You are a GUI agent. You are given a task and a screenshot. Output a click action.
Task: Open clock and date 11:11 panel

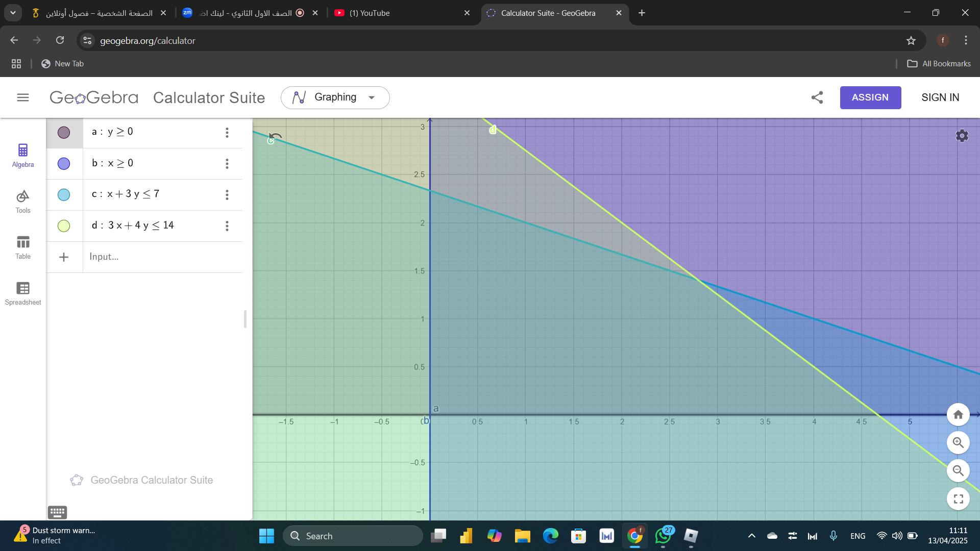pos(948,536)
